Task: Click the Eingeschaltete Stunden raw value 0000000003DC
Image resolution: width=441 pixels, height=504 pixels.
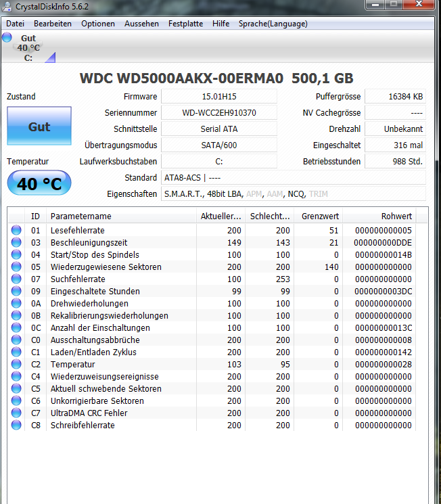Action: pos(383,292)
